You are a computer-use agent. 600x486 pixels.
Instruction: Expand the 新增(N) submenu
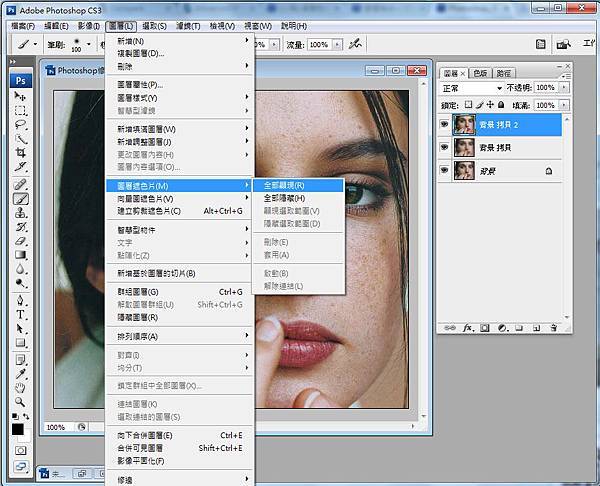pos(180,41)
